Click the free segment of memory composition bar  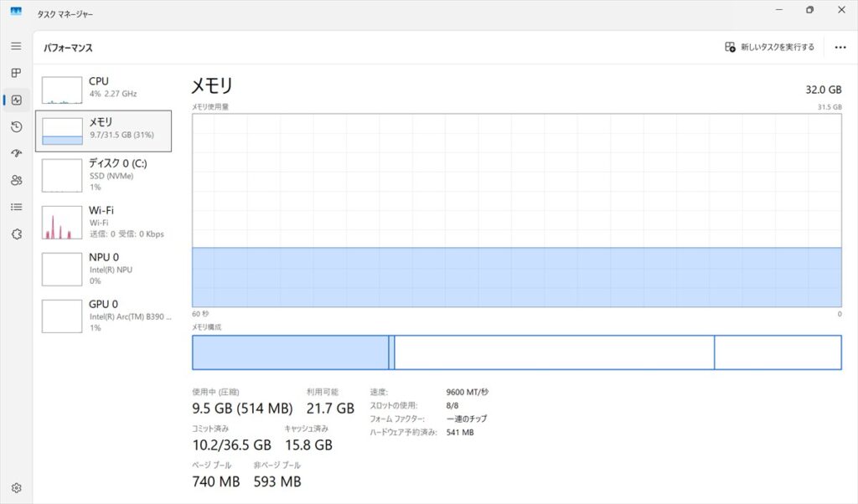[778, 352]
